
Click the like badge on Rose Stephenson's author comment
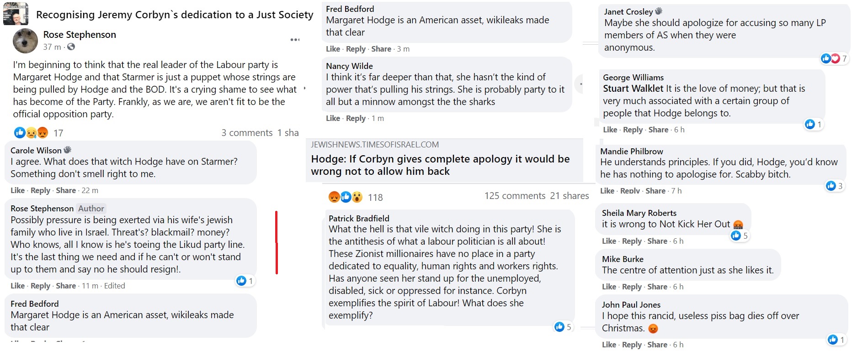tap(245, 281)
